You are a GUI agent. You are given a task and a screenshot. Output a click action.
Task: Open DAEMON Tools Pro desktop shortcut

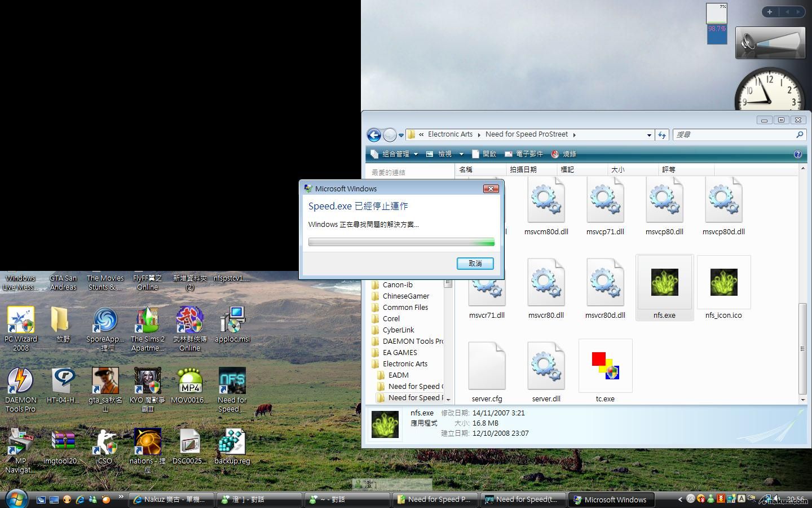[21, 388]
